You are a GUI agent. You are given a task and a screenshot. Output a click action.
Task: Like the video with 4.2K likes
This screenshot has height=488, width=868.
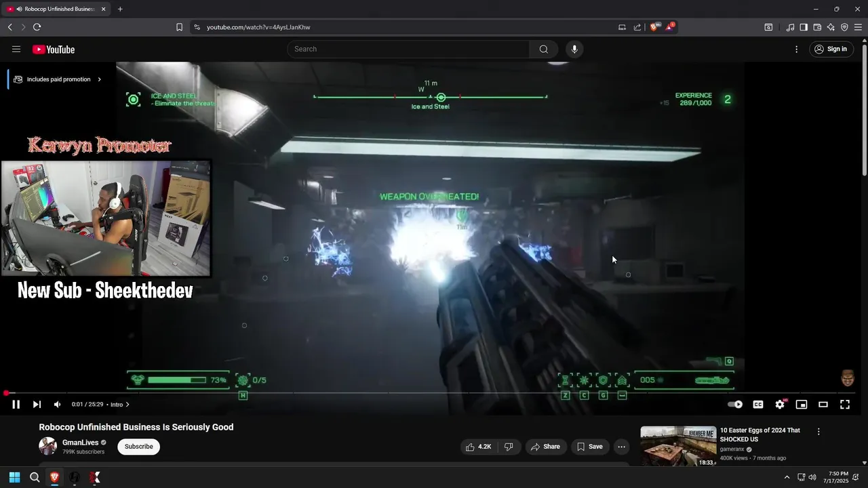[x=477, y=447]
